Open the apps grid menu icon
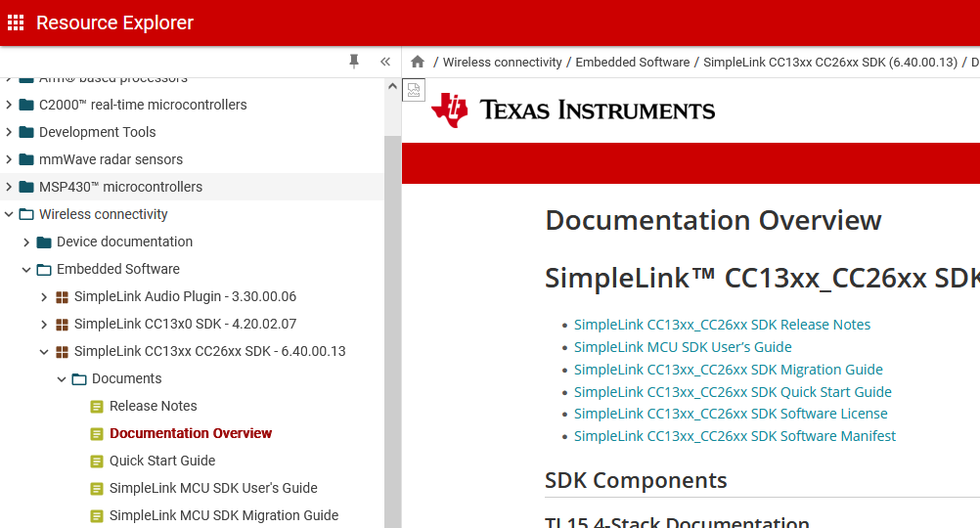 click(16, 23)
